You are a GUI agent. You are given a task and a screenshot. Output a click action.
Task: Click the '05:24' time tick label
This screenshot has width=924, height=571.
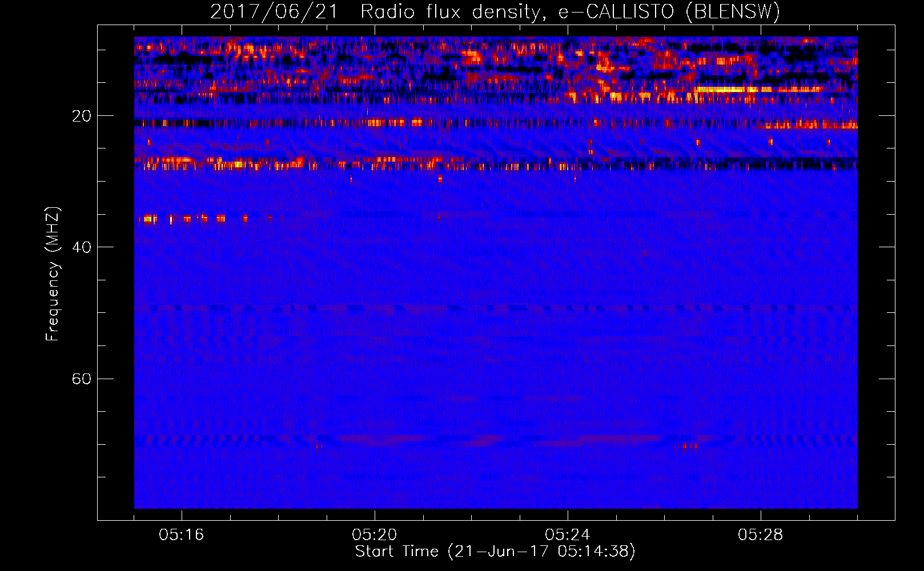point(568,535)
